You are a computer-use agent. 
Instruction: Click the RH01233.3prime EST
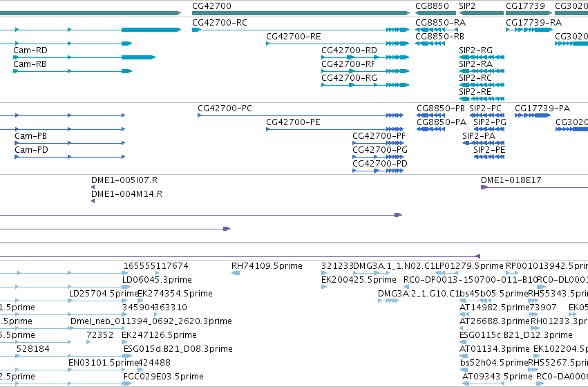(535, 328)
